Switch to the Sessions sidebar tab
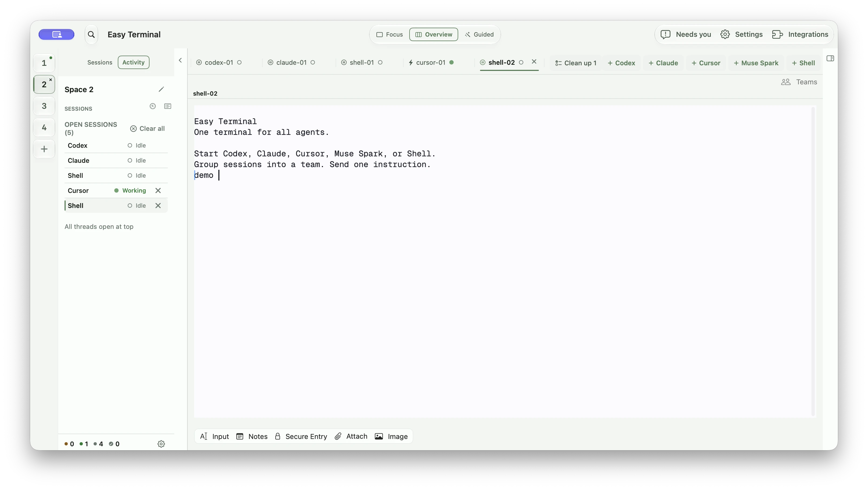Screen dimensions: 868x490 100,62
